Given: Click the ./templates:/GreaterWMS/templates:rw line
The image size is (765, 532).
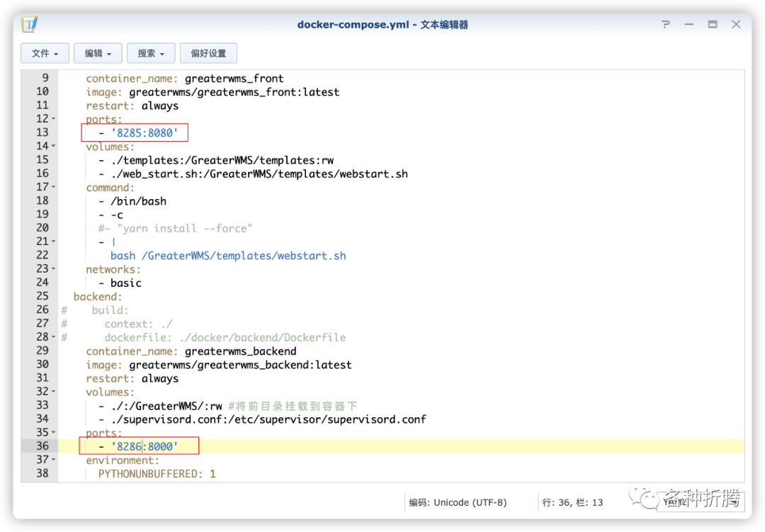Looking at the screenshot, I should (x=216, y=161).
